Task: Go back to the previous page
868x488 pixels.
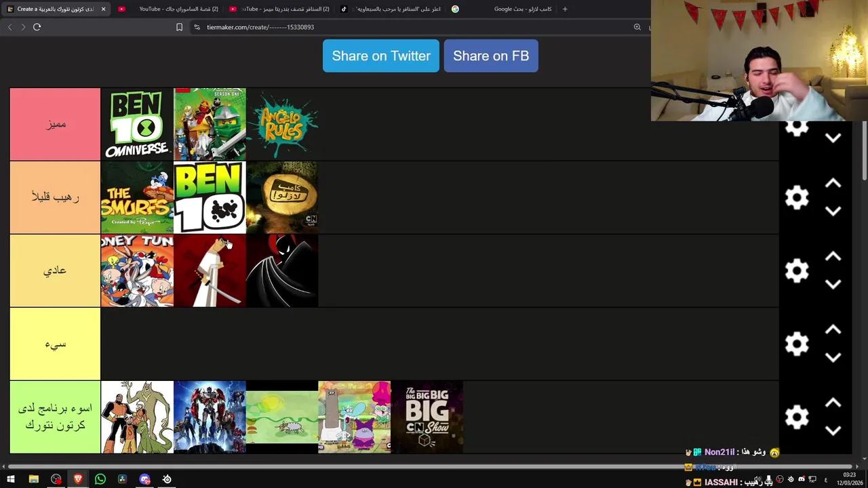Action: 9,27
